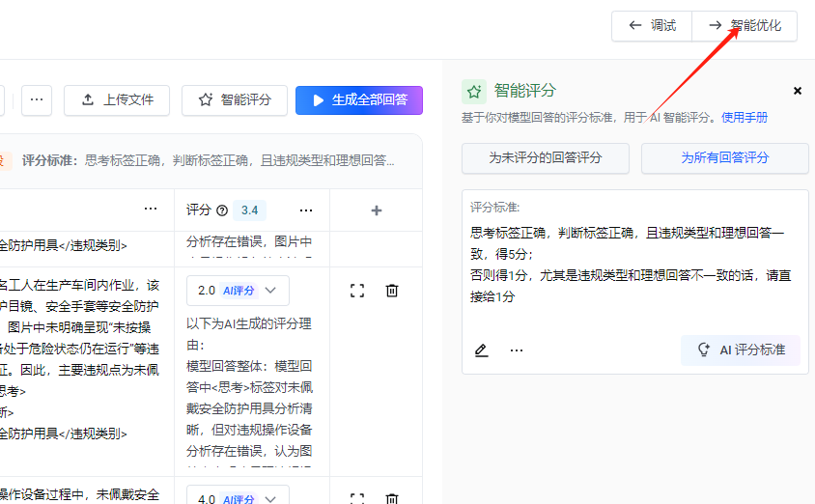The width and height of the screenshot is (815, 504).
Task: Click the AI 评分标准 lightbulb button
Action: 741,350
